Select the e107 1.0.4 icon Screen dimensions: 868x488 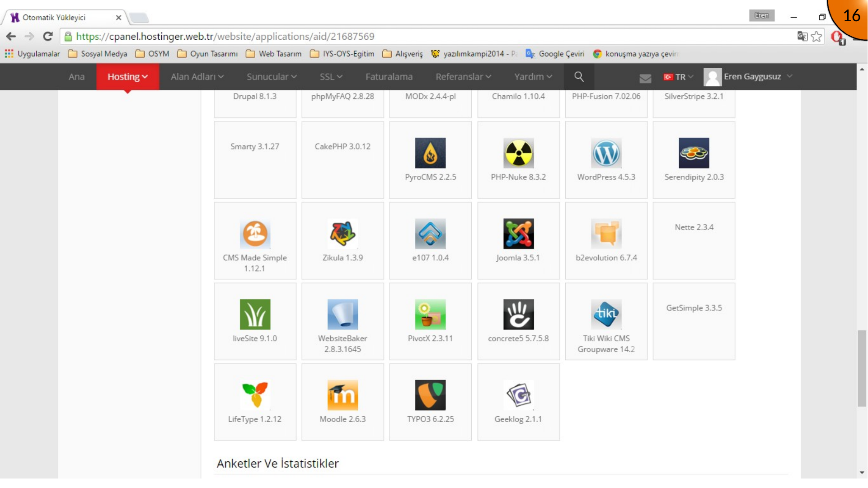(430, 234)
